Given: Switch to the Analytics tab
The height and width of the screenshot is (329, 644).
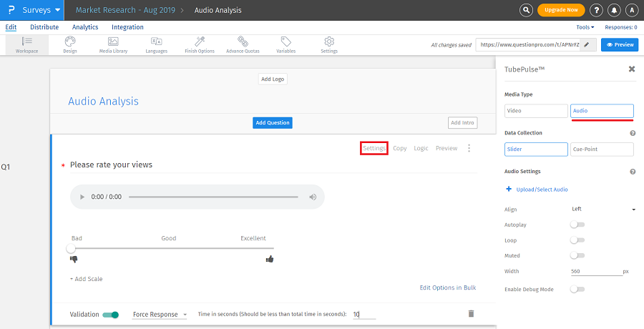Looking at the screenshot, I should (x=85, y=27).
